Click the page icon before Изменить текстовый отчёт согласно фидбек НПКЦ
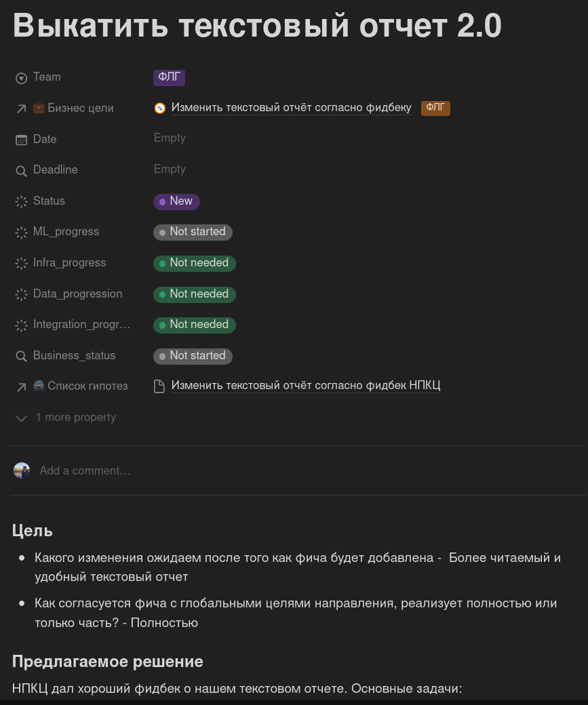The width and height of the screenshot is (588, 705). 159,386
